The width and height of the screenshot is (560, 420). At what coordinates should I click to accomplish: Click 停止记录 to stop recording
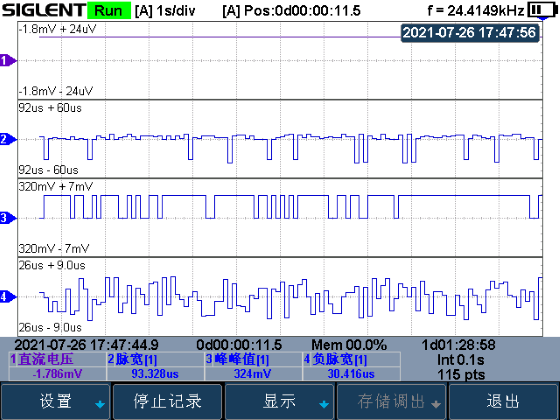pyautogui.click(x=168, y=401)
